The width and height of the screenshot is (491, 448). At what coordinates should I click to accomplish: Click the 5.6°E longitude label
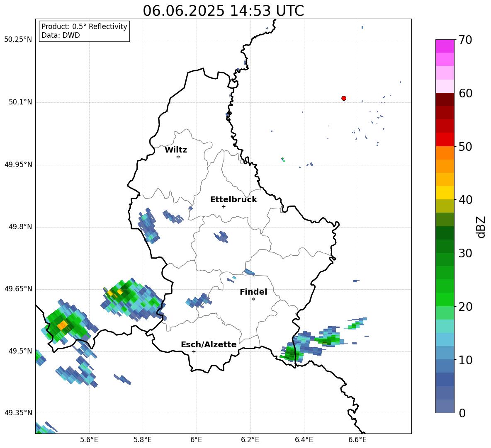[89, 440]
